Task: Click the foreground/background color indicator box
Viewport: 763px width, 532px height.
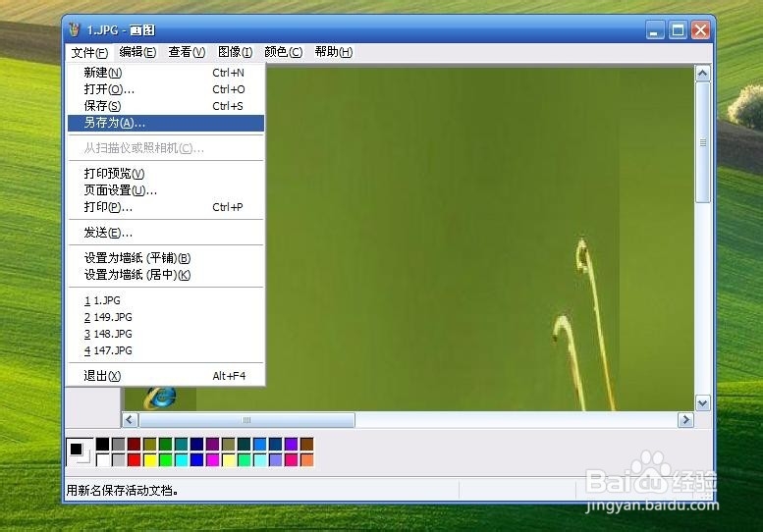Action: tap(80, 452)
